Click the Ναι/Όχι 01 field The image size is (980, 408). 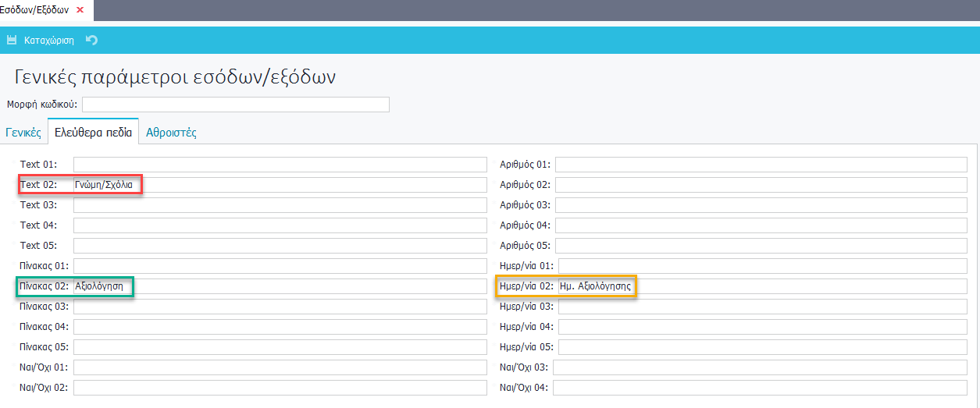(280, 367)
